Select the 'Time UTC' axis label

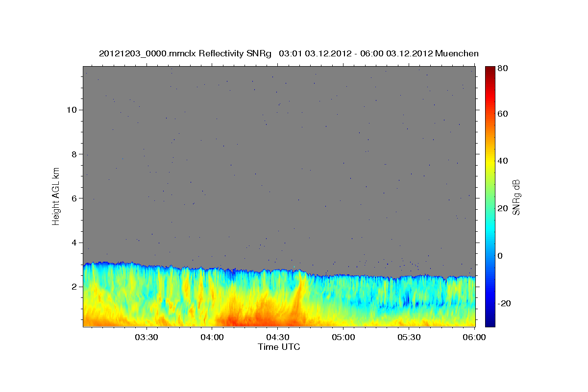tap(279, 347)
